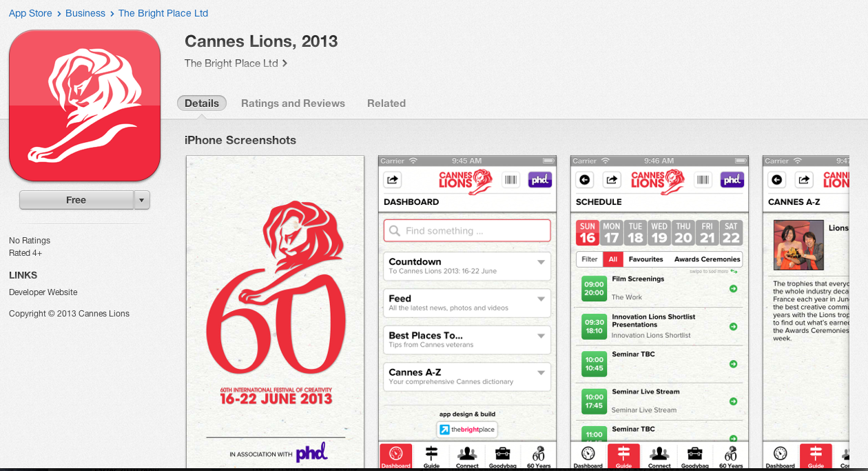Tap the thebrightplace logo badge
This screenshot has height=471, width=868.
tap(467, 430)
